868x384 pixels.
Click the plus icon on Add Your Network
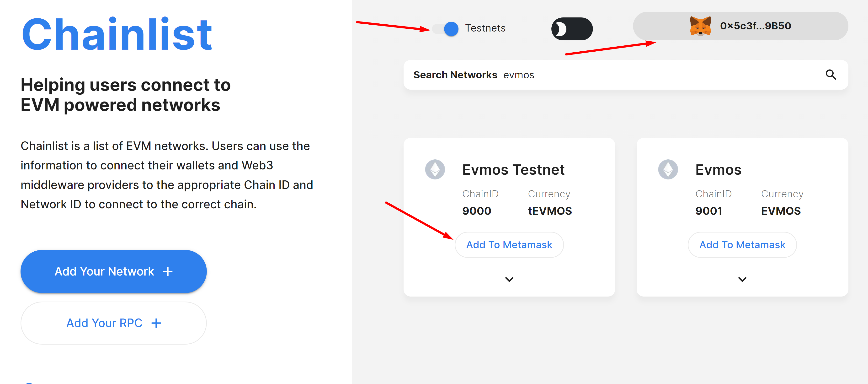pos(168,271)
